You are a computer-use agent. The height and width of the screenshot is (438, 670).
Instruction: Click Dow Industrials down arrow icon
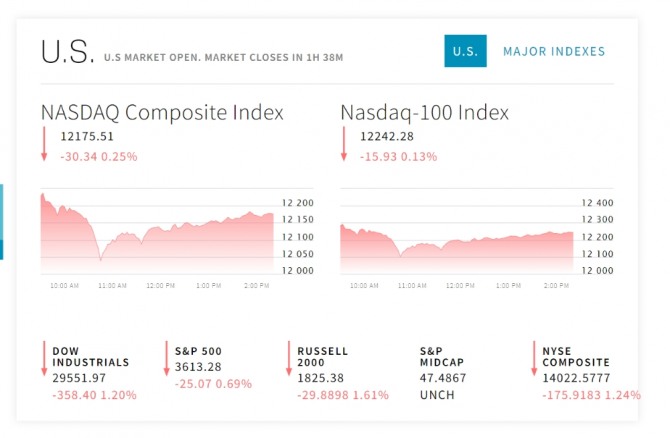pyautogui.click(x=45, y=360)
